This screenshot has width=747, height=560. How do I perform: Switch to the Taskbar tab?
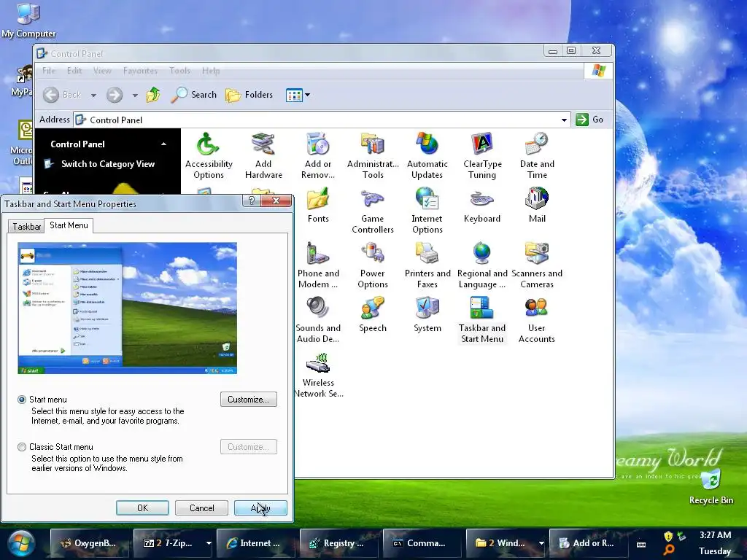tap(26, 227)
